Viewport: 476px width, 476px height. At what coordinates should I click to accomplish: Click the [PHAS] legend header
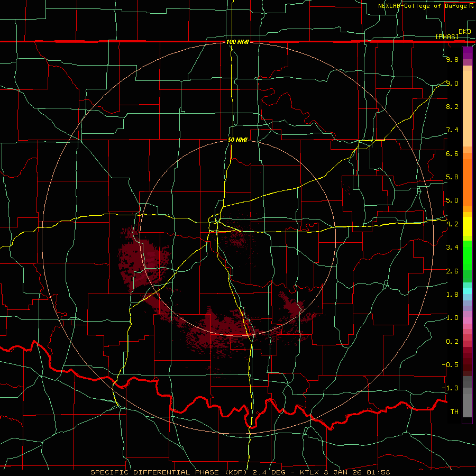447,36
